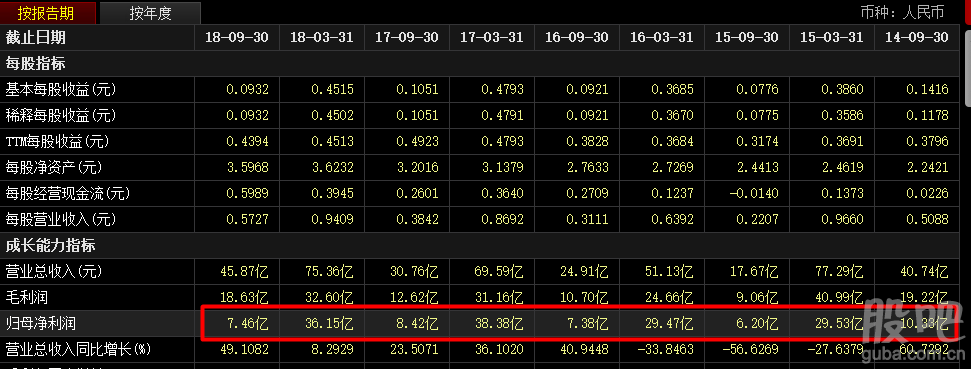
Task: Click net profit value 6.20亿
Action: coord(758,323)
